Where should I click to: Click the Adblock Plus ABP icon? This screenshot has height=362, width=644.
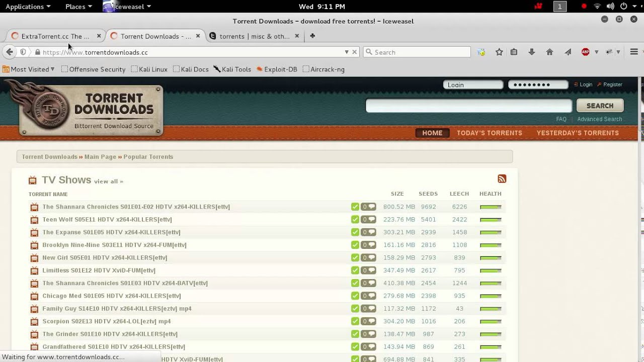585,52
